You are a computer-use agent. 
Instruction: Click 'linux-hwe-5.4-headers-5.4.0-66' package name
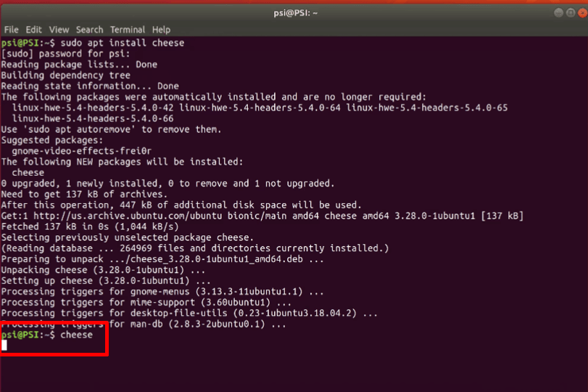[93, 118]
